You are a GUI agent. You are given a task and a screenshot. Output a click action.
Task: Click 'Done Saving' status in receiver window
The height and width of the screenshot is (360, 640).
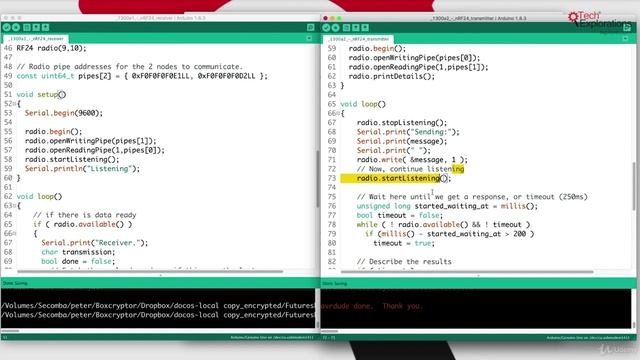(15, 283)
